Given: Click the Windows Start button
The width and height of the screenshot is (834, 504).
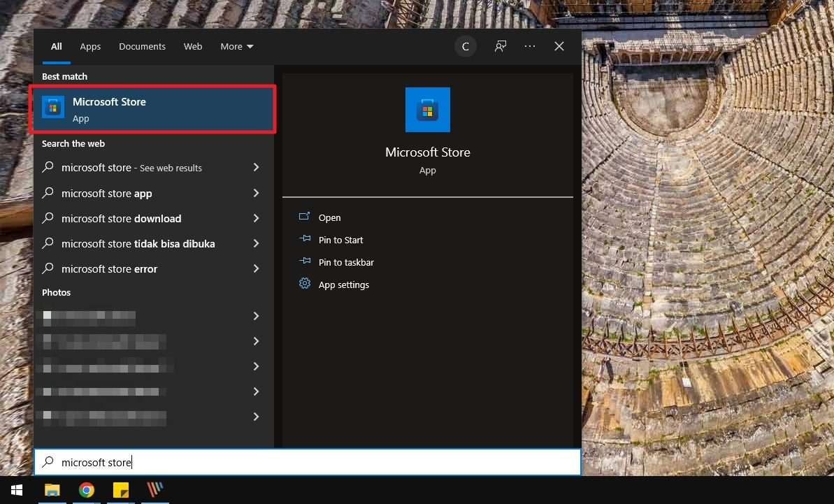Looking at the screenshot, I should pyautogui.click(x=16, y=489).
